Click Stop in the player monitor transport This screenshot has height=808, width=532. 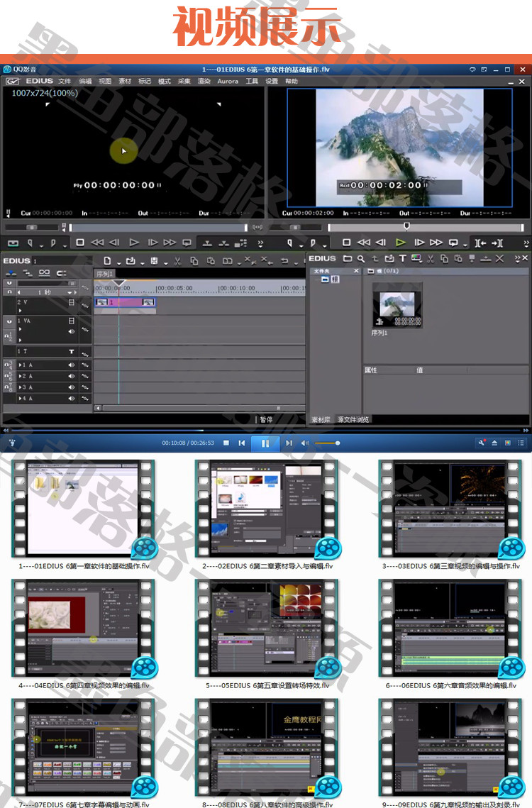tap(80, 243)
